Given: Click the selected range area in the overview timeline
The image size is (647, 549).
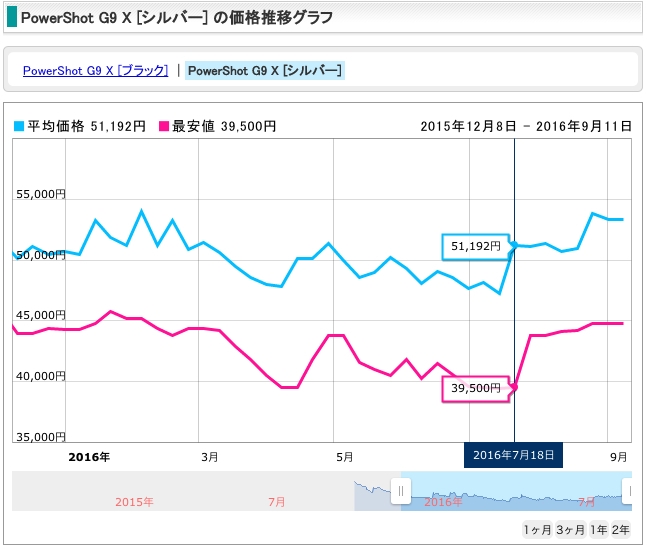Looking at the screenshot, I should pyautogui.click(x=516, y=491).
